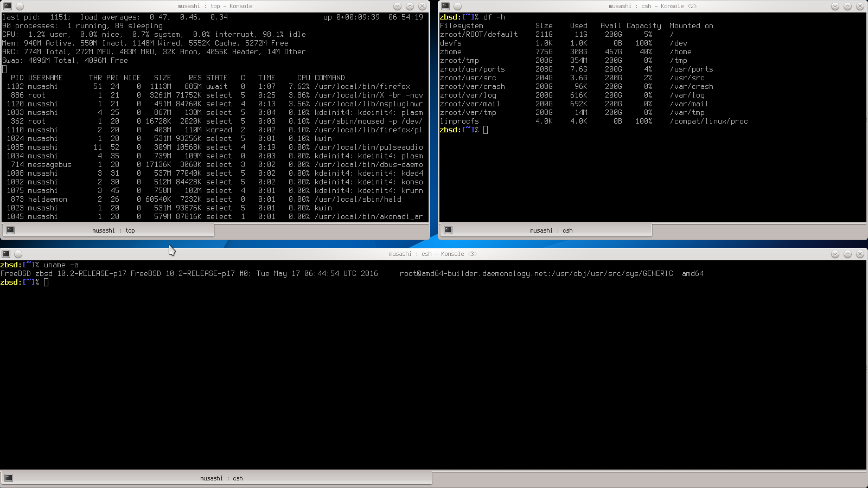Minimize the Konsole <2> window

click(835, 6)
